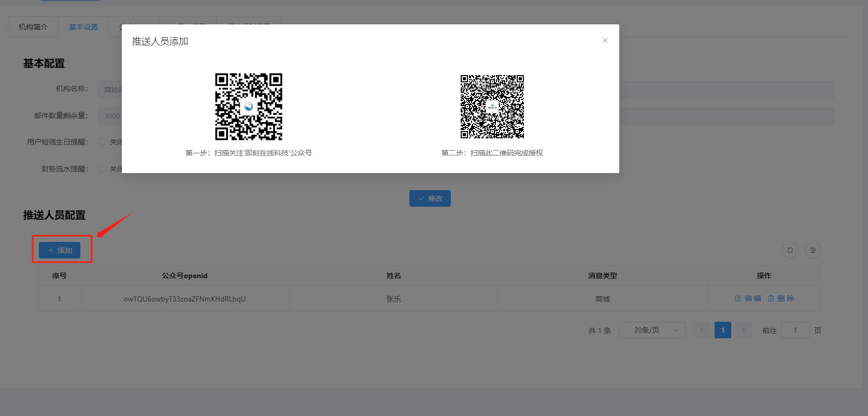Image resolution: width=868 pixels, height=416 pixels.
Task: Click 编辑 for the 张乐 row
Action: coord(748,298)
